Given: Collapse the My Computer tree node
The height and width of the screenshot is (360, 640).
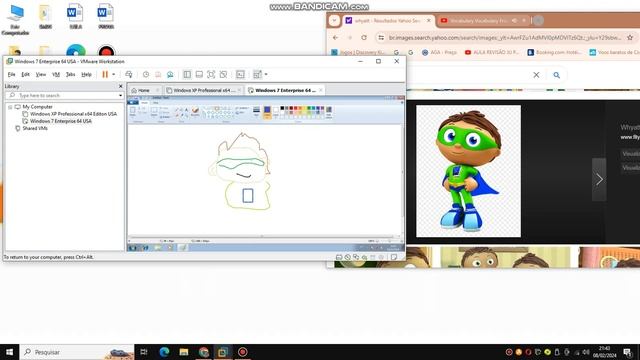Looking at the screenshot, I should point(10,107).
